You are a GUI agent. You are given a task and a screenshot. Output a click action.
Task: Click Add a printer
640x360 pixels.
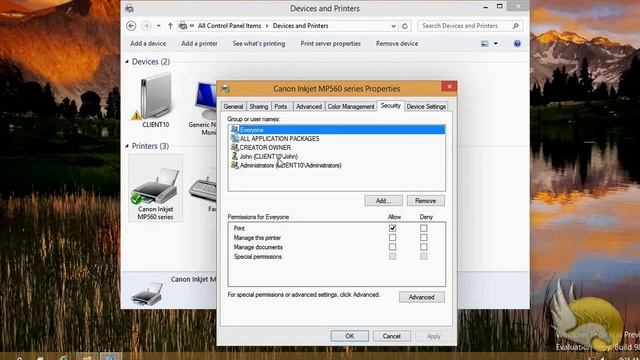199,43
